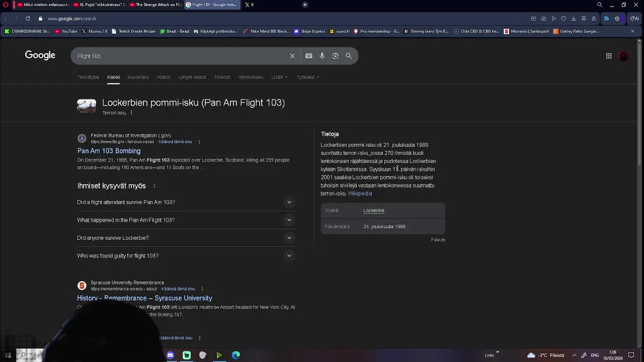Open the 7TV extension icon
Screen dimensions: 644x362
606,19
